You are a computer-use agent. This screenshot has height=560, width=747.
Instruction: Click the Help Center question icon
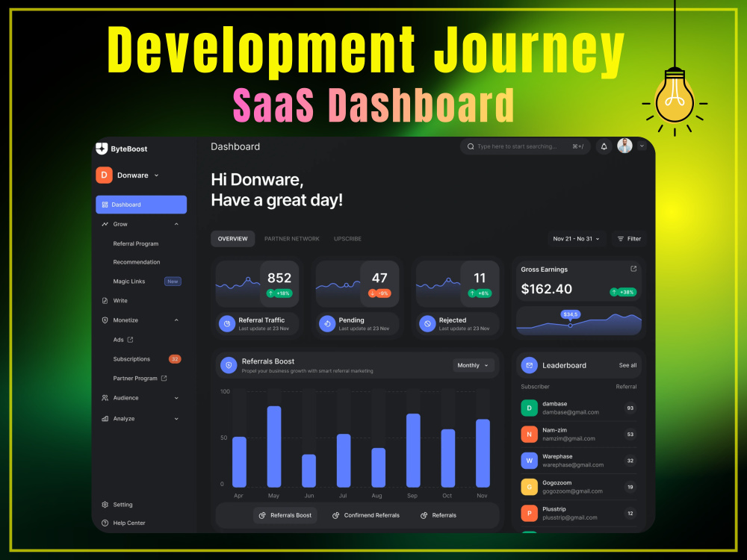(x=105, y=523)
